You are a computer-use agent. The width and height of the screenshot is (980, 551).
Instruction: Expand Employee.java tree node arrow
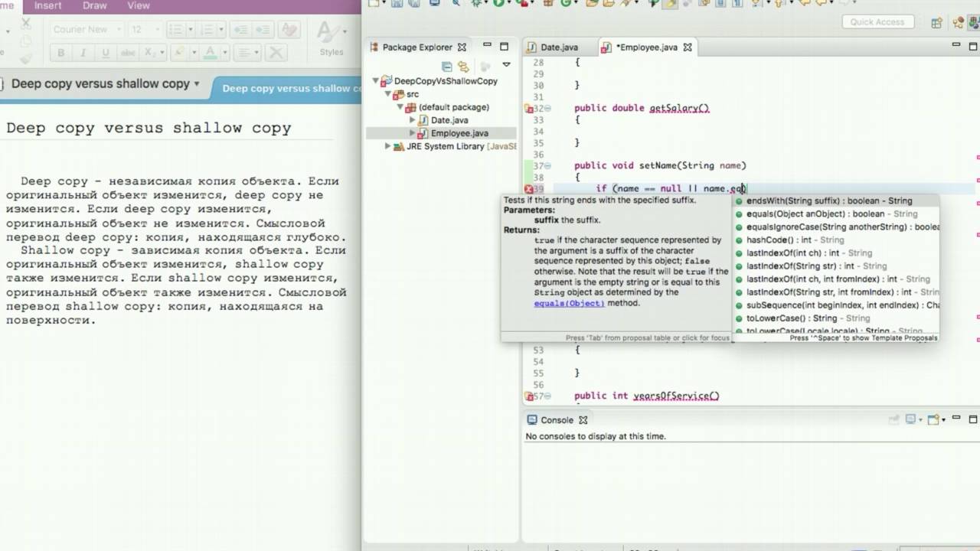point(413,133)
